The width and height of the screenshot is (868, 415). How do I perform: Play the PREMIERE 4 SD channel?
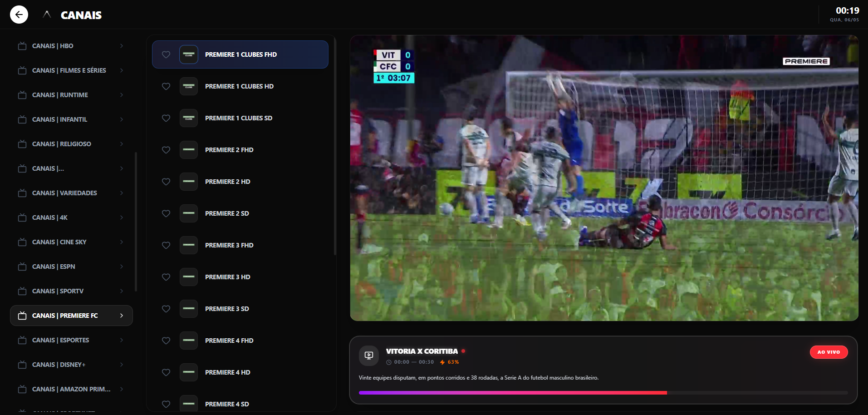(240, 403)
